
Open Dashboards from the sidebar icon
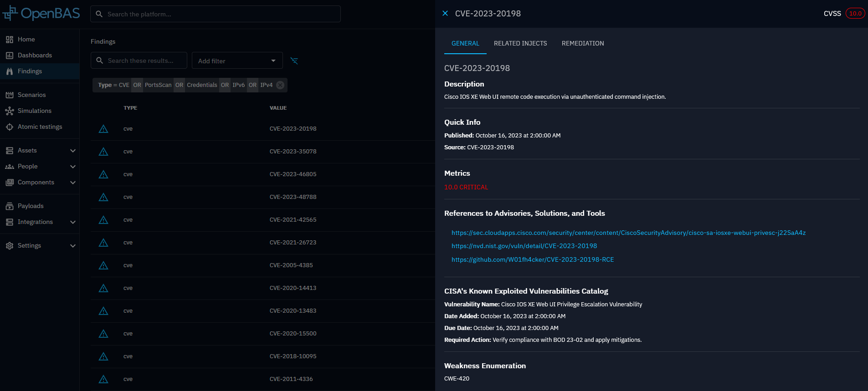(x=9, y=56)
